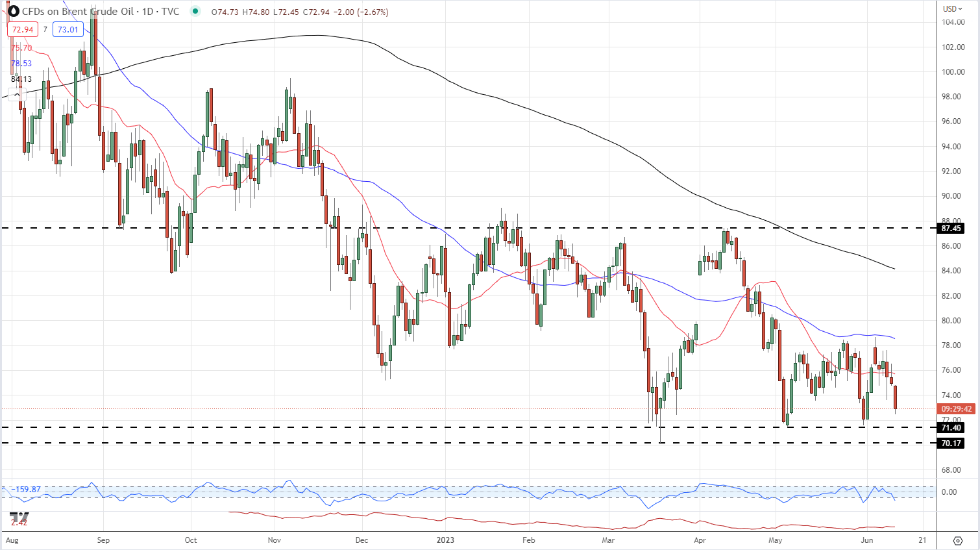Click the 0.00 oscillator axis label
The width and height of the screenshot is (980, 550).
click(x=949, y=492)
